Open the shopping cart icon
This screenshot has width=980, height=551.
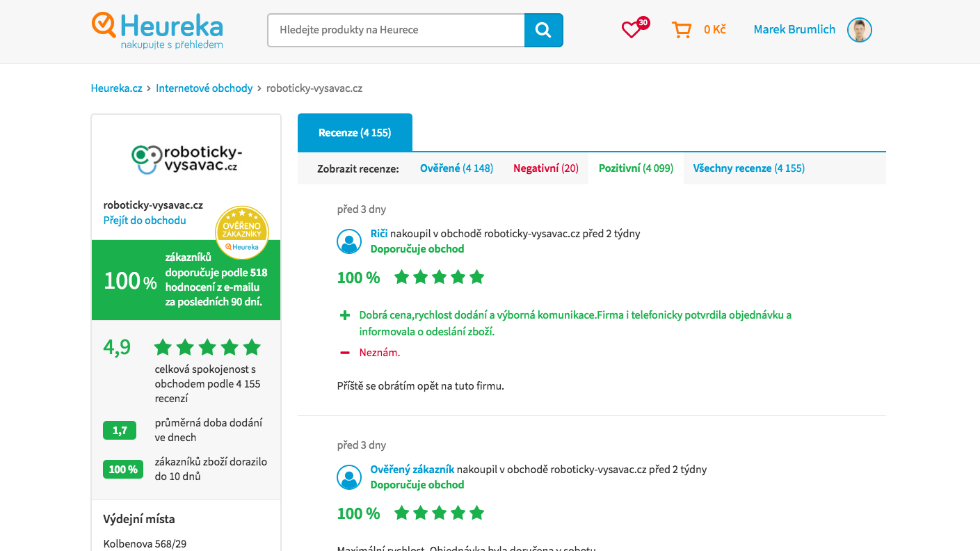tap(682, 29)
